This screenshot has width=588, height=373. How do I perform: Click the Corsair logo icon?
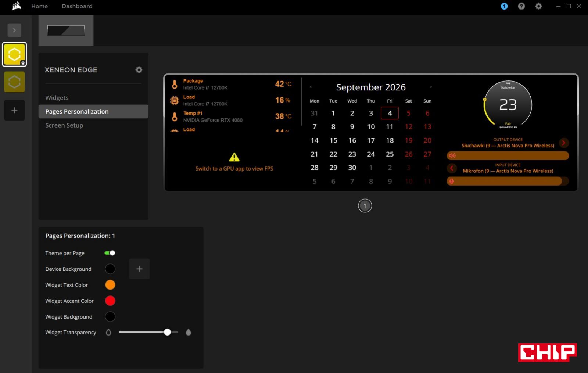pos(17,6)
